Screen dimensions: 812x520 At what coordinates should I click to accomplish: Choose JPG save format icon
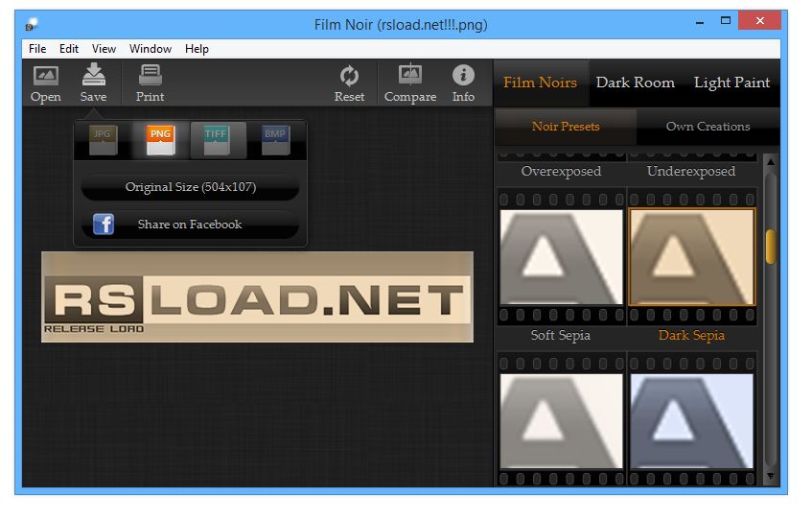coord(103,140)
